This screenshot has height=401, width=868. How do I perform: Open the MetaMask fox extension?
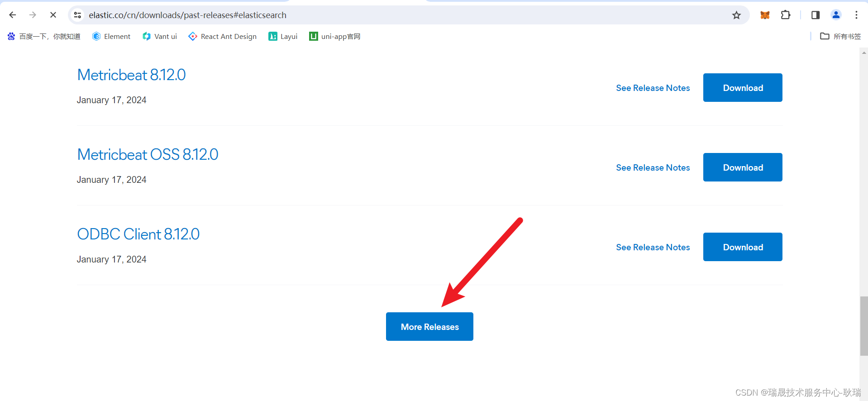[x=765, y=15]
